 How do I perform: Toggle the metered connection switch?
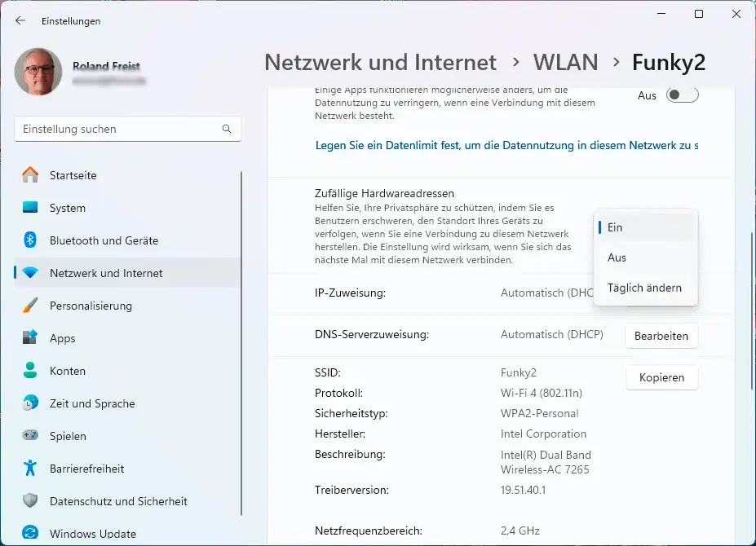[x=682, y=95]
